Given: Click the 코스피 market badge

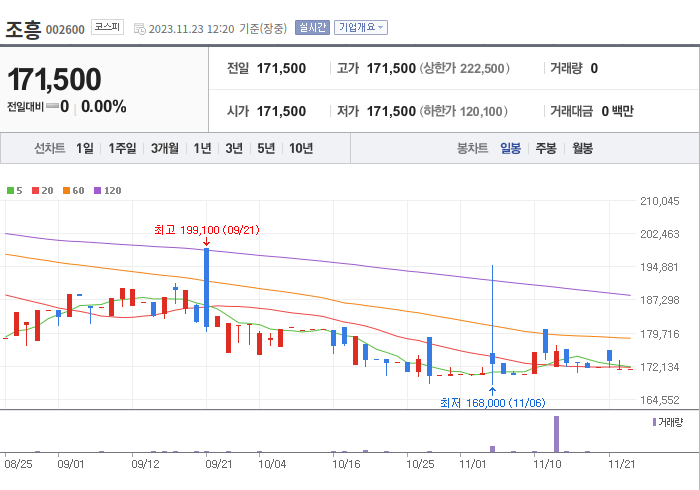Looking at the screenshot, I should coord(107,27).
